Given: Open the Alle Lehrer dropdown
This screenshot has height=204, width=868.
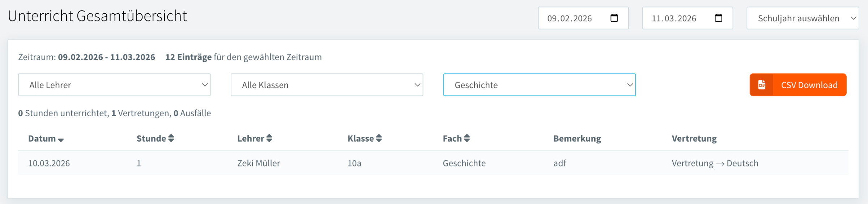Looking at the screenshot, I should pos(114,85).
